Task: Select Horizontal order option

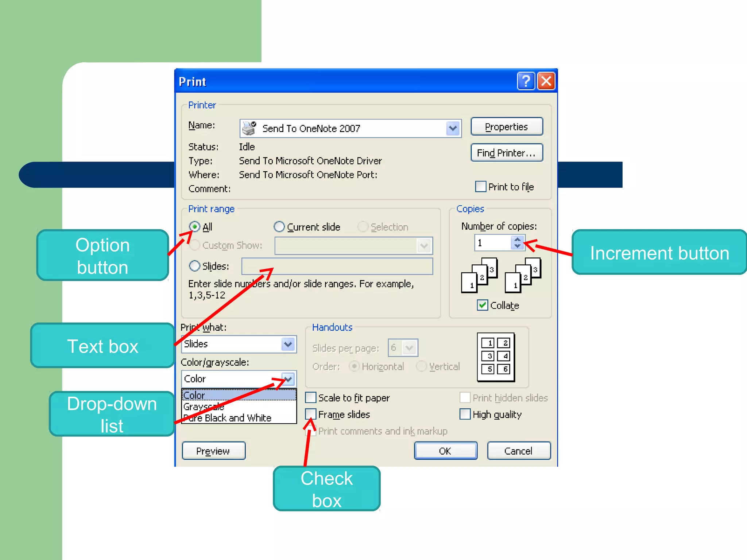Action: tap(354, 366)
